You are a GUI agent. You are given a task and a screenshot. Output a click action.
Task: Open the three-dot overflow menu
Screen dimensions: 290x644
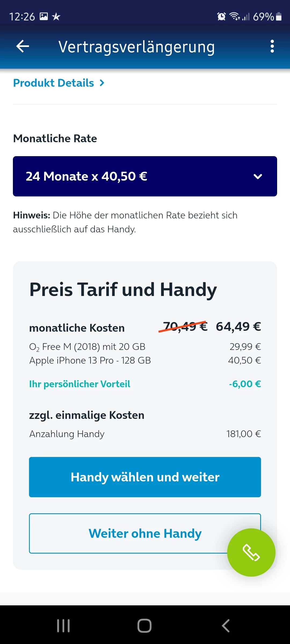[x=272, y=46]
